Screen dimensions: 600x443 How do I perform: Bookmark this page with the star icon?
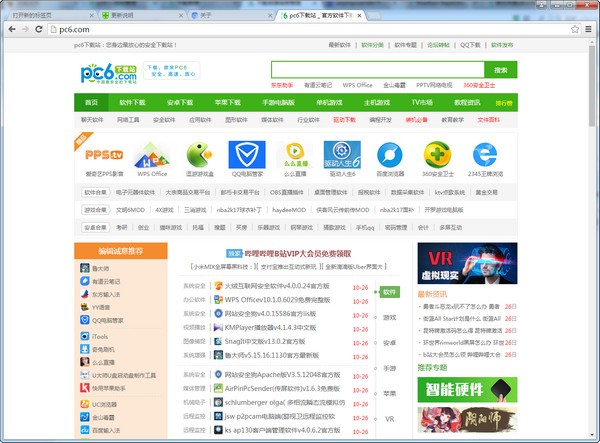coord(575,29)
